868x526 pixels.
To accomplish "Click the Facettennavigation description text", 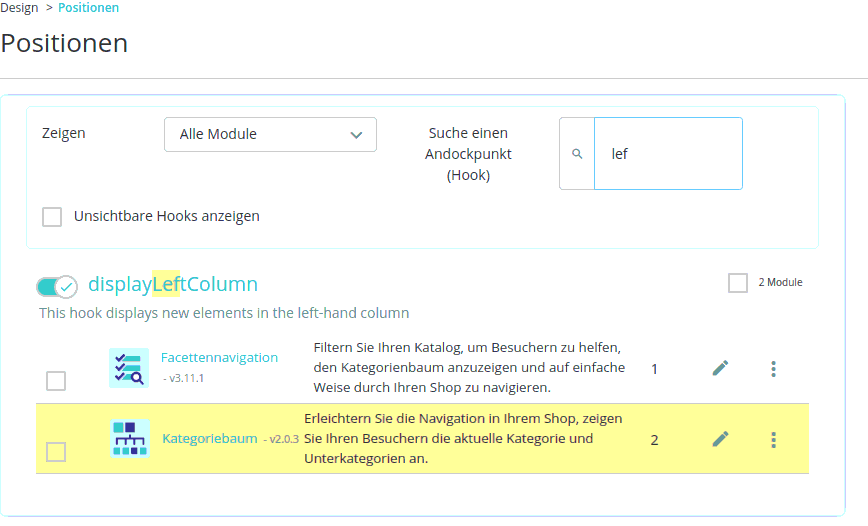I will (x=469, y=368).
